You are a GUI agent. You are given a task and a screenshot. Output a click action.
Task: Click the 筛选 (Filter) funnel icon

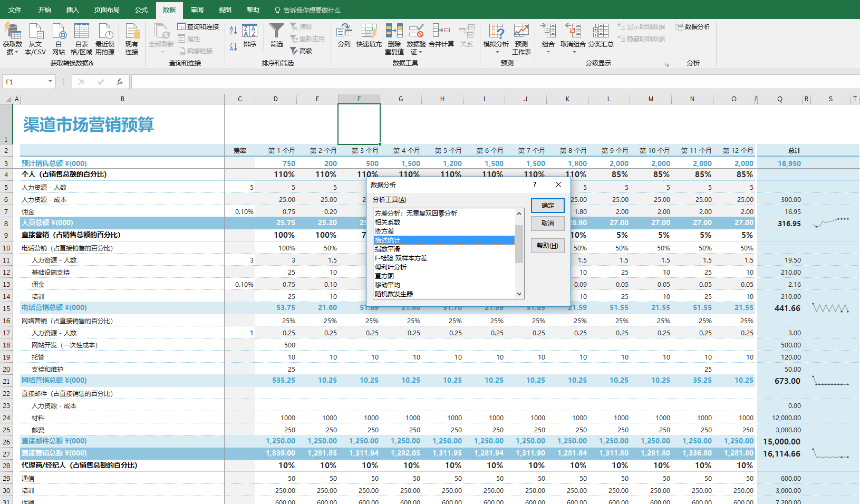[x=276, y=35]
